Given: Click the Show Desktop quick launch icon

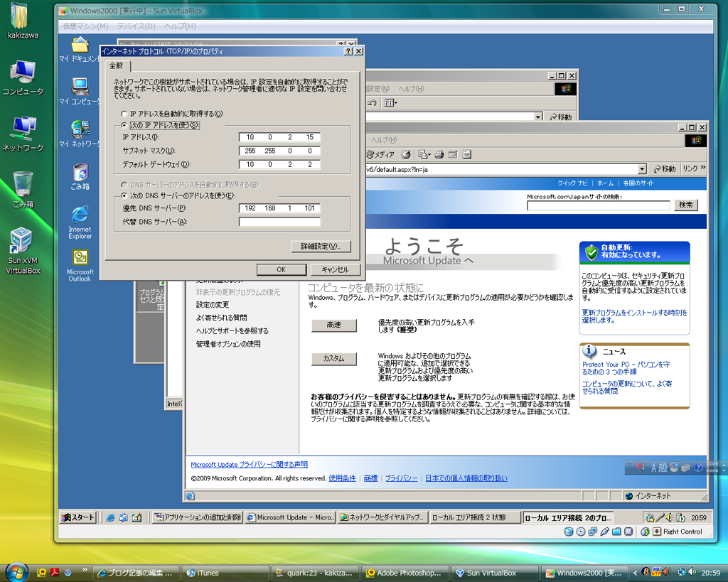Looking at the screenshot, I should [136, 517].
